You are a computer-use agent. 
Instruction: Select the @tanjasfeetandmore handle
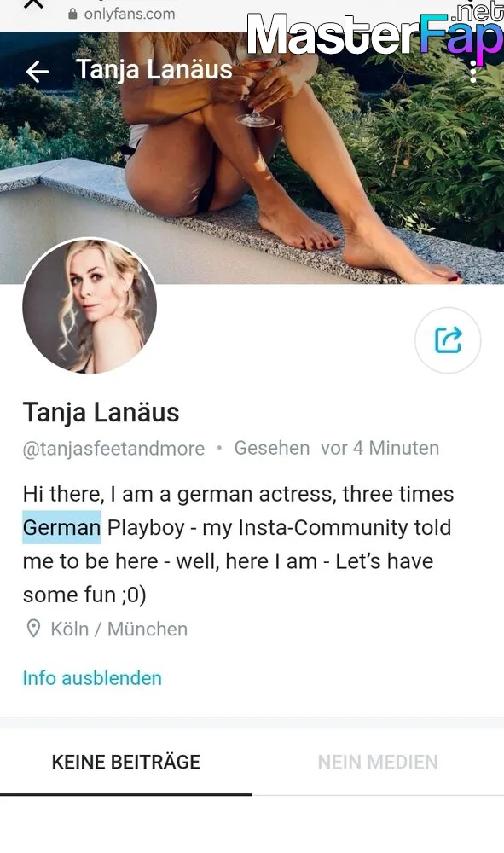113,449
